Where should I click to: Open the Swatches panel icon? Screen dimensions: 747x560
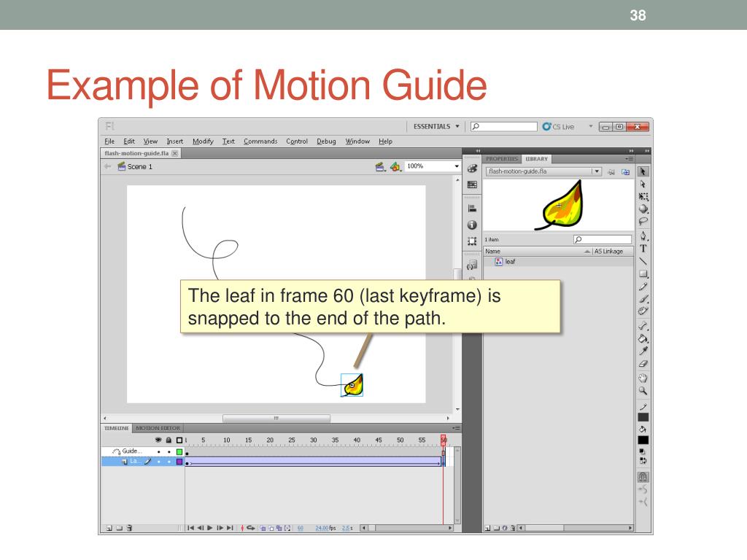[x=472, y=184]
